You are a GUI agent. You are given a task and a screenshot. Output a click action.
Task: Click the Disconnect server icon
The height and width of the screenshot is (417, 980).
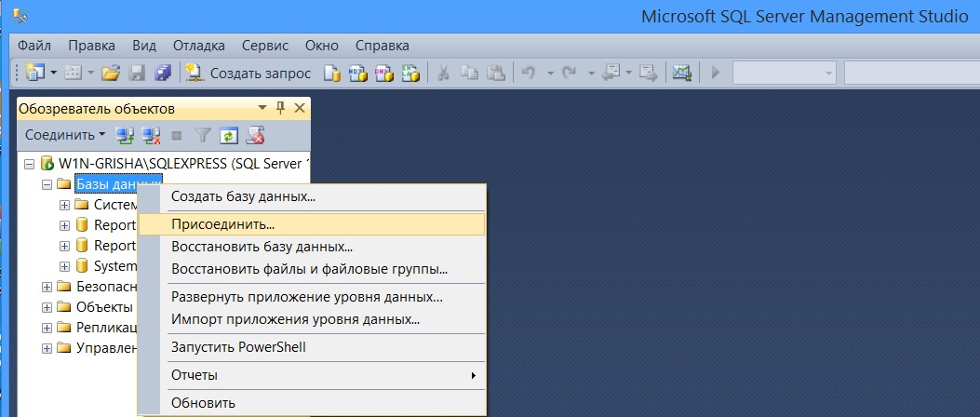point(151,134)
